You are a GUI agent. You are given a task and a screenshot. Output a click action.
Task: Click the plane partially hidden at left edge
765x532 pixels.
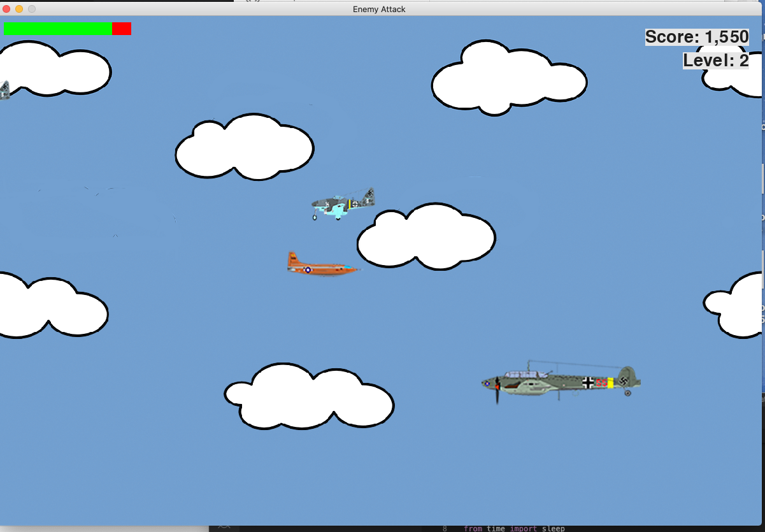(x=4, y=90)
